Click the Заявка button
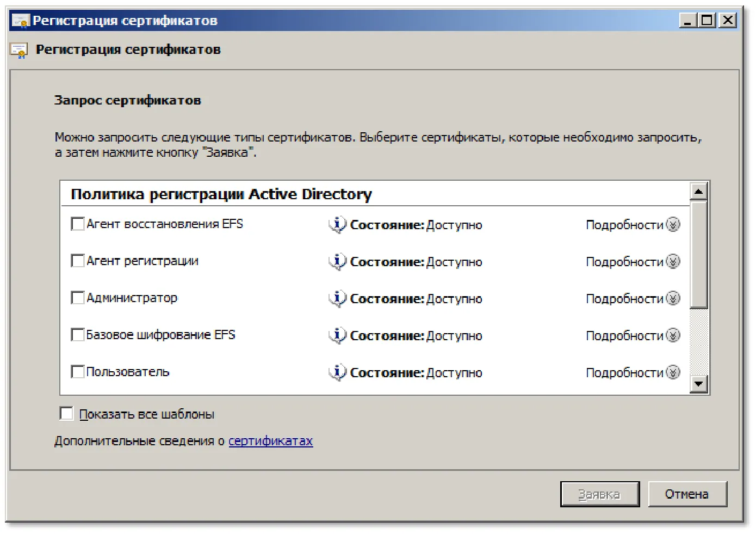756x534 pixels. pos(600,494)
